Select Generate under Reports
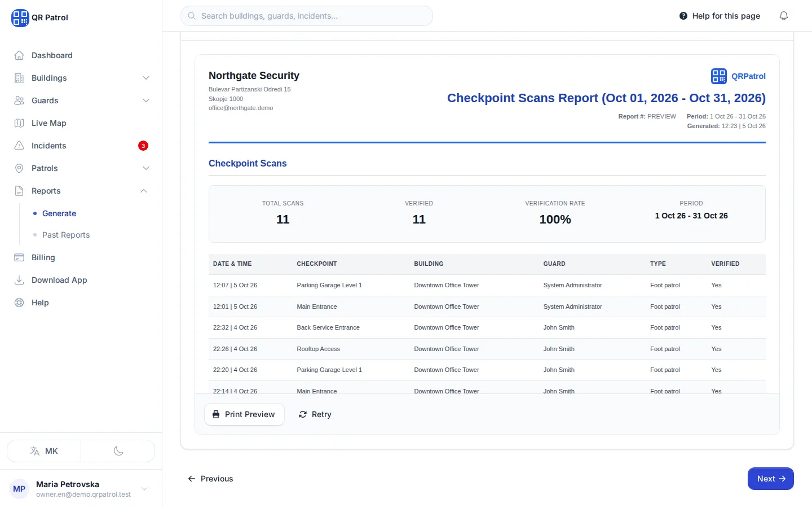Screen dimensions: 812x508 [59, 213]
